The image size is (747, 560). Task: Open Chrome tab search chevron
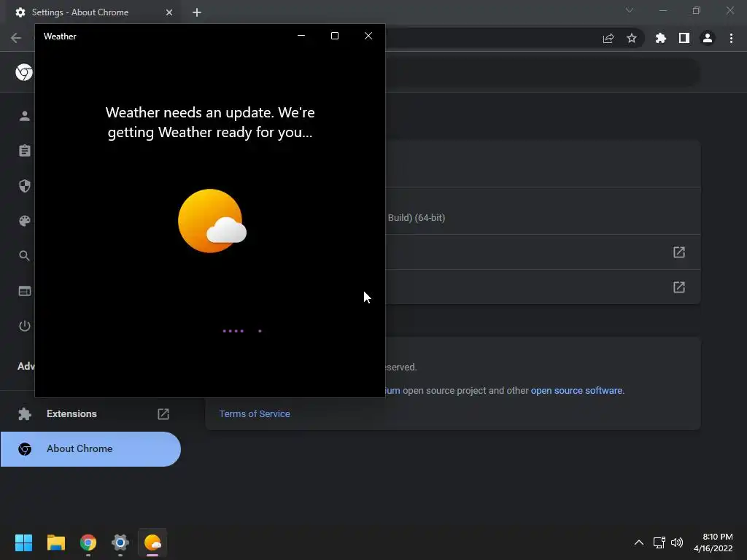point(630,10)
